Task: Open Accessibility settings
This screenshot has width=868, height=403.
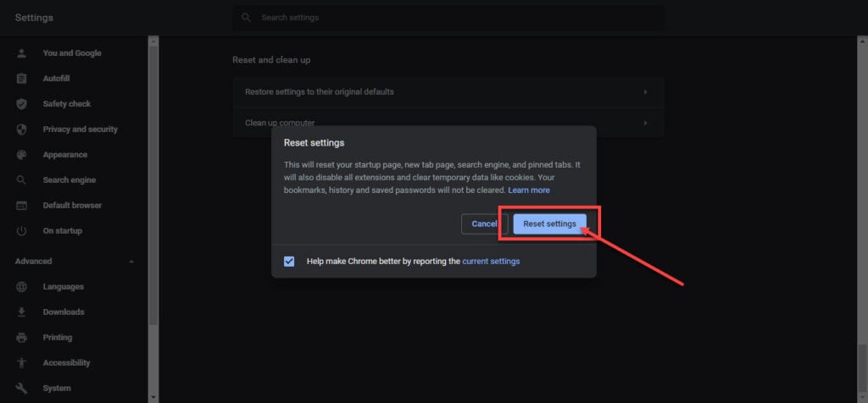Action: pos(66,363)
